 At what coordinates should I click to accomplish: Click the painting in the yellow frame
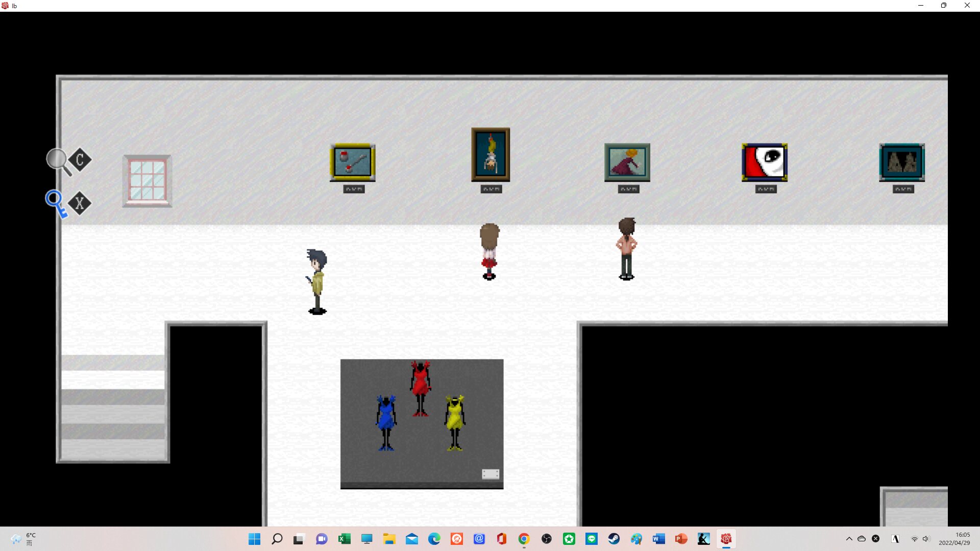coord(352,162)
